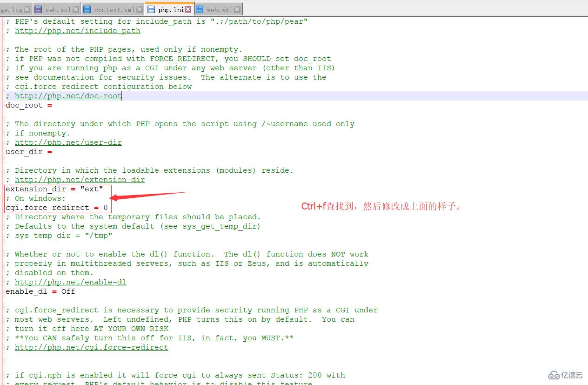
Task: Close the .log file tab
Action: pyautogui.click(x=27, y=9)
